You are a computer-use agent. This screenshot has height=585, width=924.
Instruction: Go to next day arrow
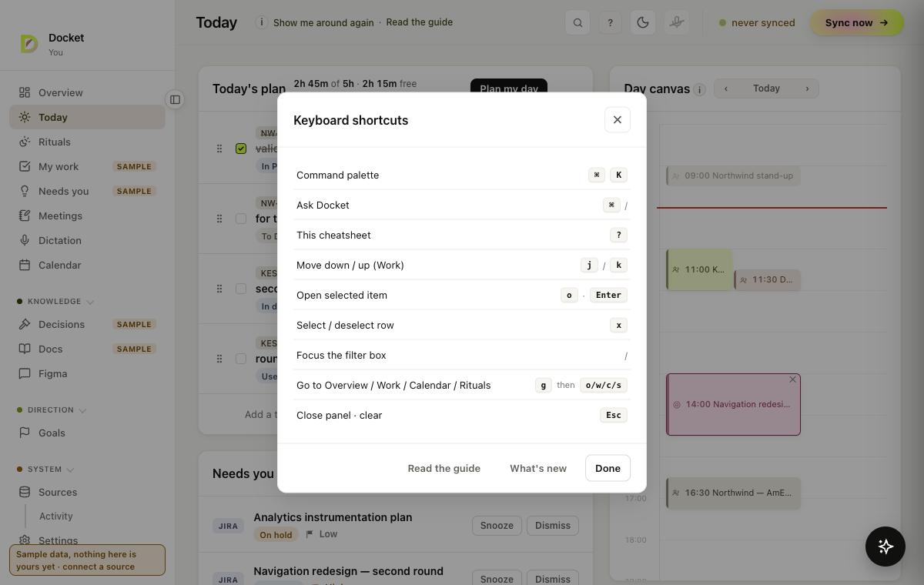(807, 89)
